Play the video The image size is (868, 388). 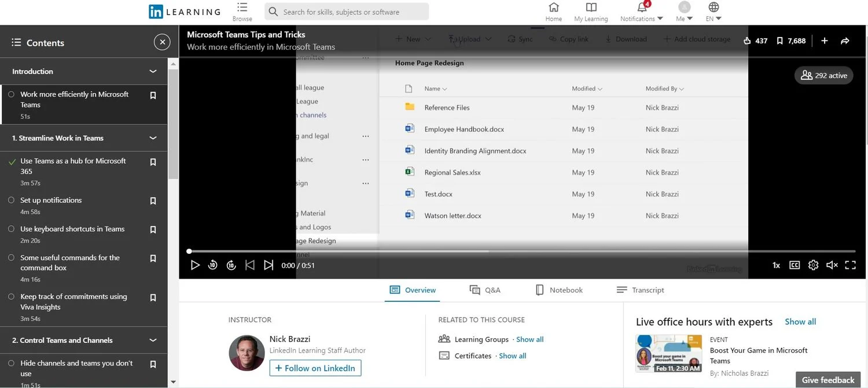[x=195, y=265]
